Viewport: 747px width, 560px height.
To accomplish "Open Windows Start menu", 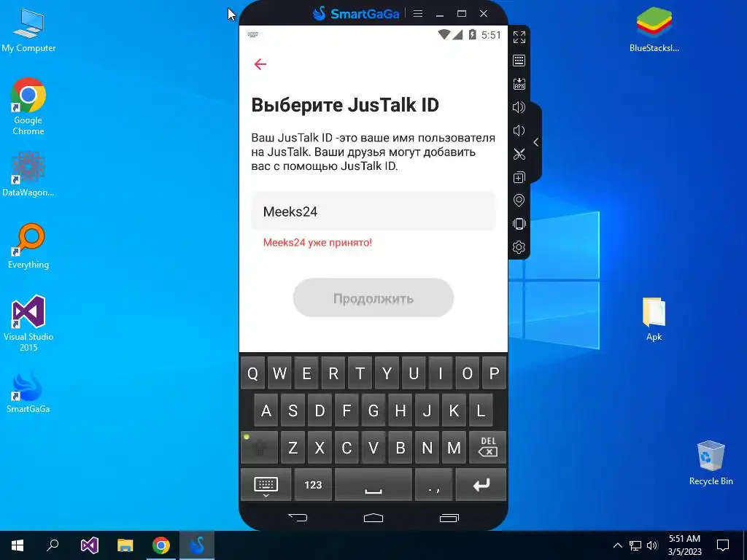I will 18,545.
